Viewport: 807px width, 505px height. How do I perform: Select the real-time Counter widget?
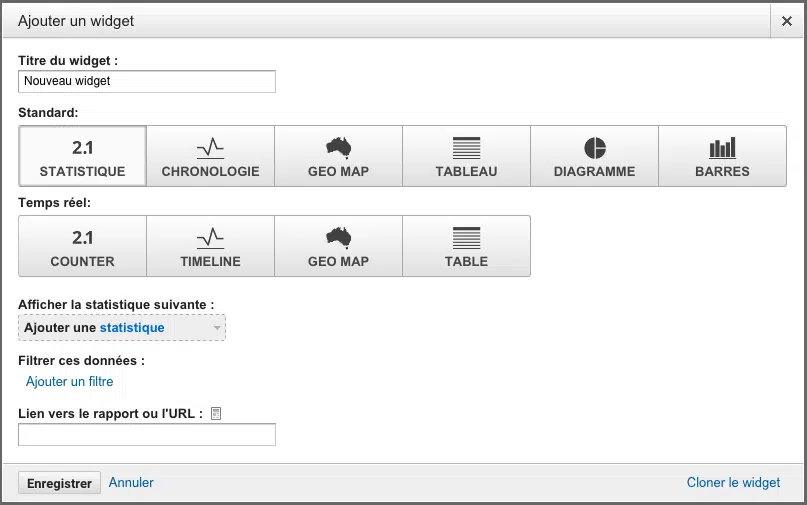(82, 246)
